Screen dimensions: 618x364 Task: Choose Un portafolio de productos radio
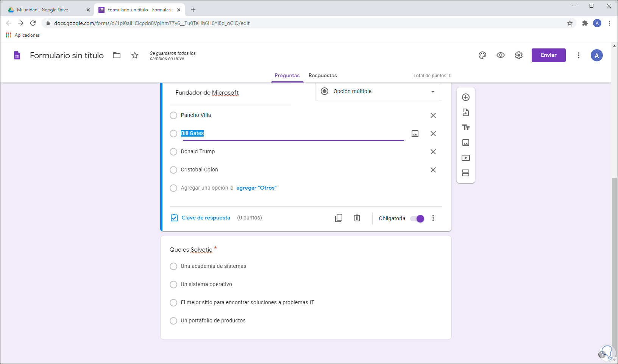pyautogui.click(x=173, y=321)
